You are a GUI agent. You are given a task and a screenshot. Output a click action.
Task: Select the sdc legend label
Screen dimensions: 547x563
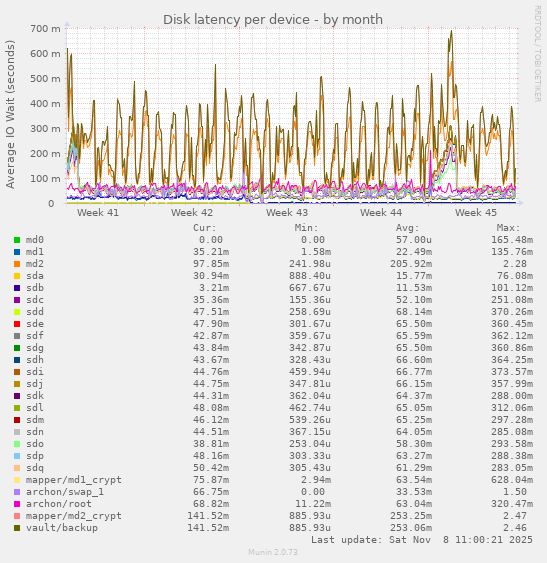coord(35,300)
